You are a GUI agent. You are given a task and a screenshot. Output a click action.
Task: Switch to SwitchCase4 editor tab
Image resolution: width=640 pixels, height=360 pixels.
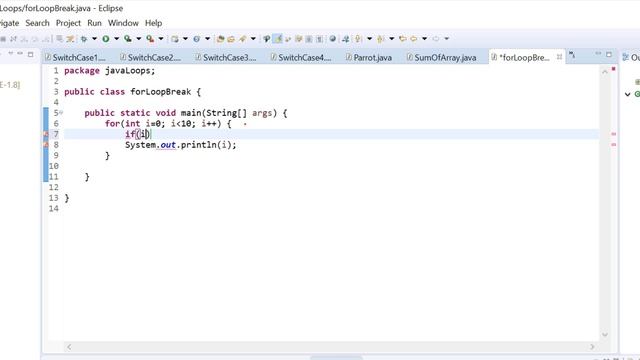301,58
